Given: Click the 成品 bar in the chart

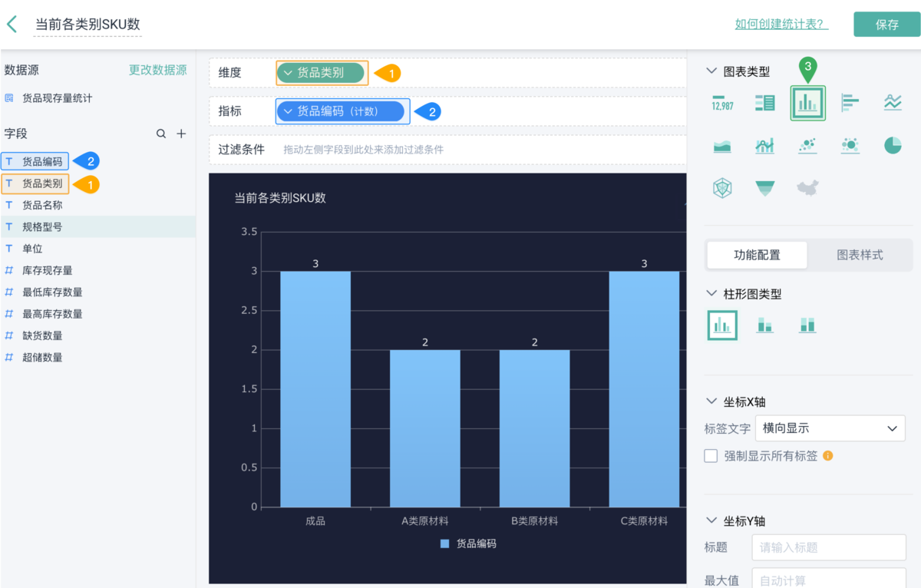Looking at the screenshot, I should [315, 389].
